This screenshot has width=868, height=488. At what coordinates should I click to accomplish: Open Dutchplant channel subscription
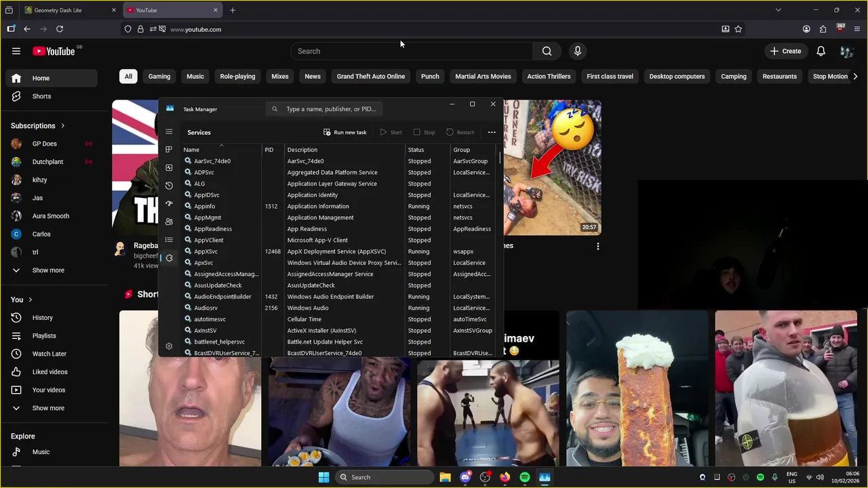(x=52, y=162)
